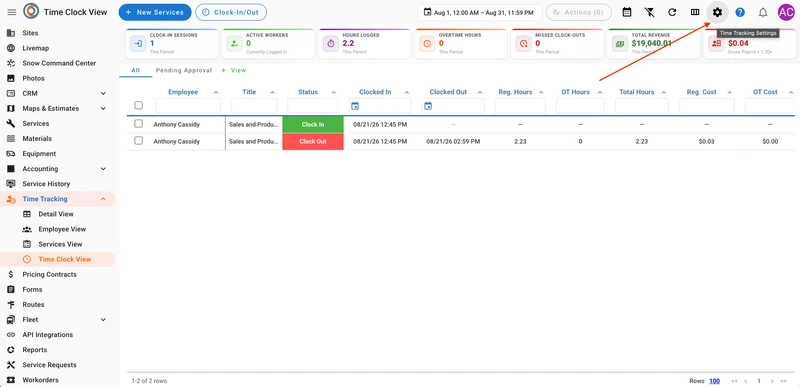Image resolution: width=800 pixels, height=387 pixels.
Task: Switch to the Pending Approval tab
Action: [184, 70]
